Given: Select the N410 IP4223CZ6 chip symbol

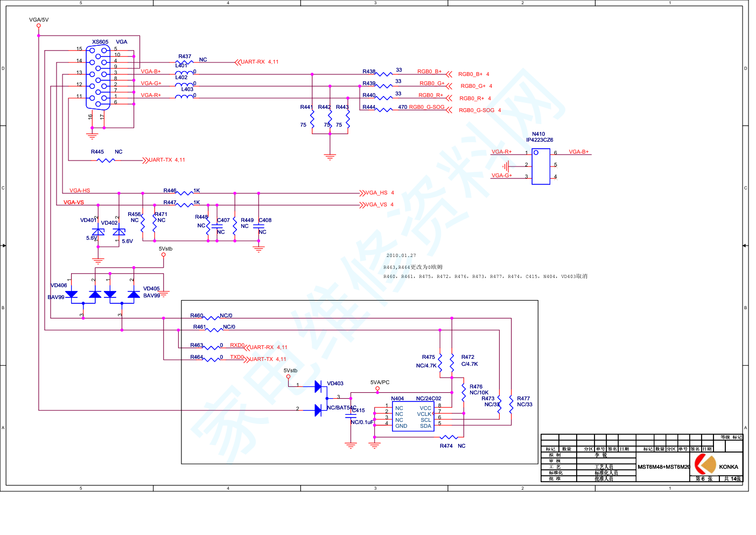Looking at the screenshot, I should 541,166.
